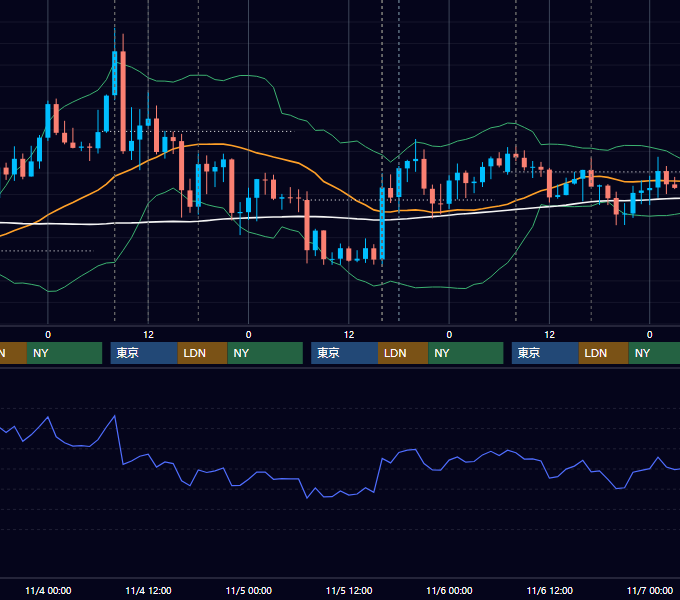Select the LDN session block on 11/4
The image size is (680, 600).
pos(203,353)
